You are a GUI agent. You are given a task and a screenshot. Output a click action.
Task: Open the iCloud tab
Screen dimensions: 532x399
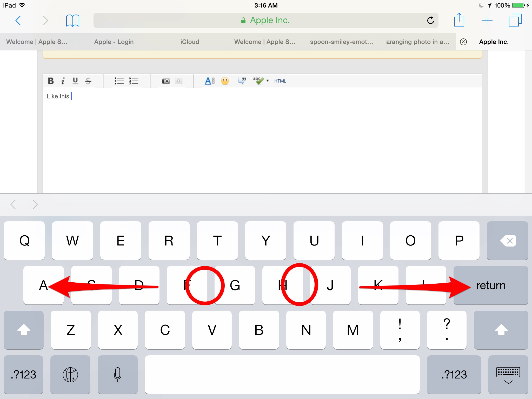(190, 42)
